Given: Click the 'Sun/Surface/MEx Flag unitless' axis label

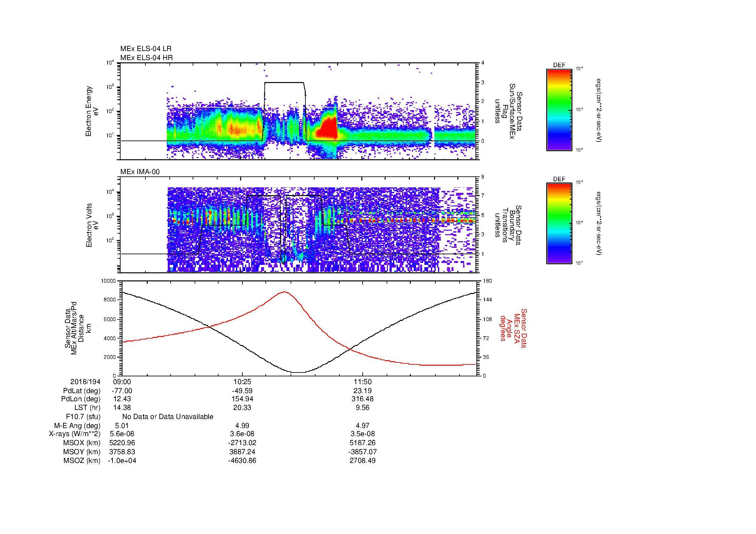Looking at the screenshot, I should tap(509, 111).
